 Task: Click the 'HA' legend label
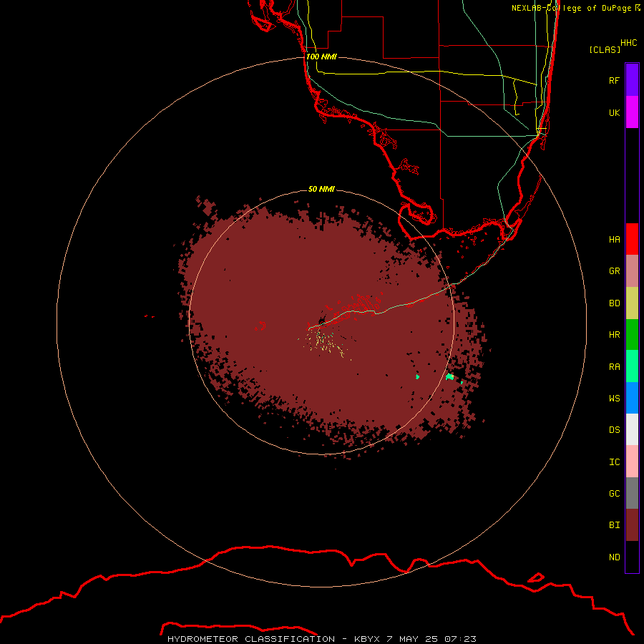tap(614, 240)
